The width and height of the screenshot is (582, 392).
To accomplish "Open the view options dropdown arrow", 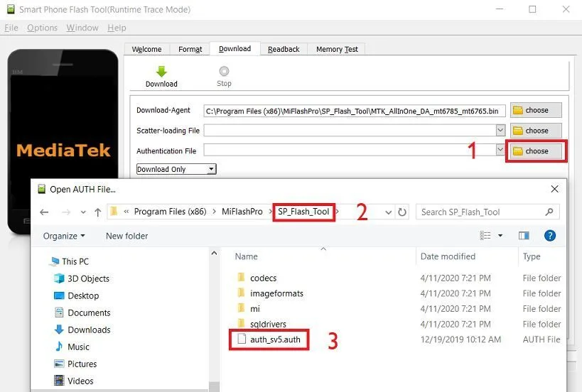I will coord(500,236).
